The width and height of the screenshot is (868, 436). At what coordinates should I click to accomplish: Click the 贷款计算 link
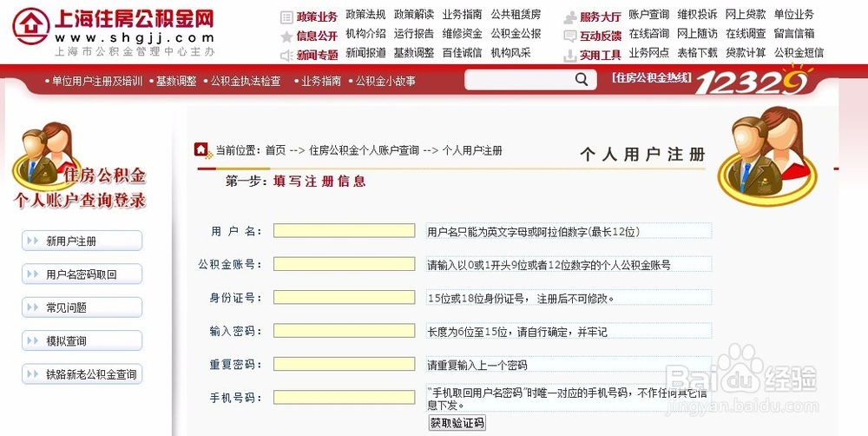point(746,53)
